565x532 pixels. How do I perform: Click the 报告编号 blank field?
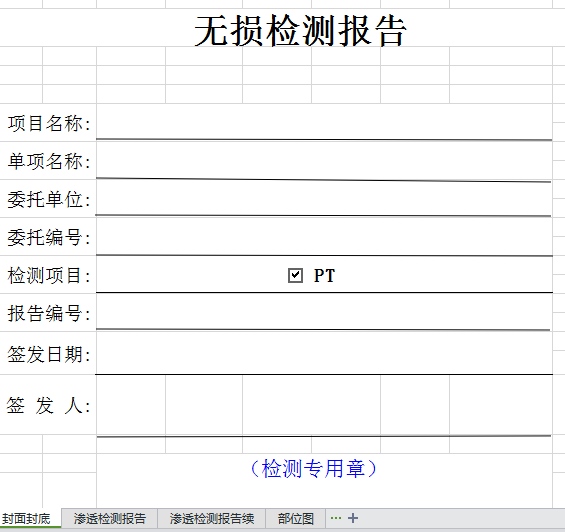tap(324, 312)
